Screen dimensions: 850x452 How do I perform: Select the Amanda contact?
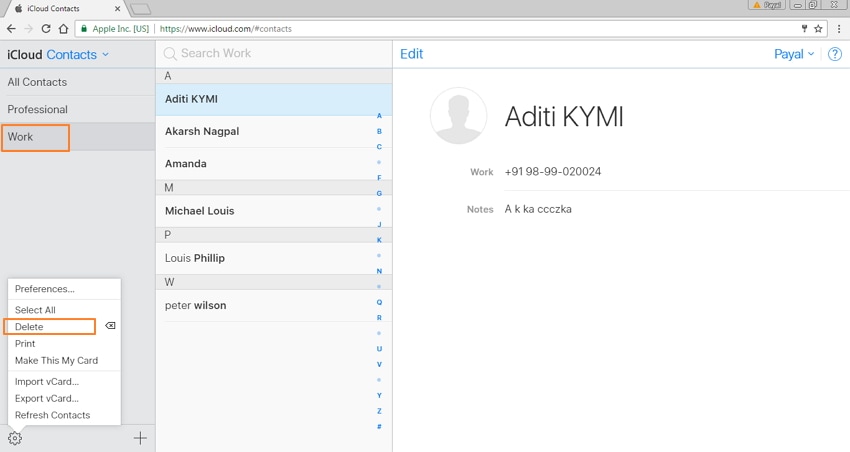tap(274, 164)
